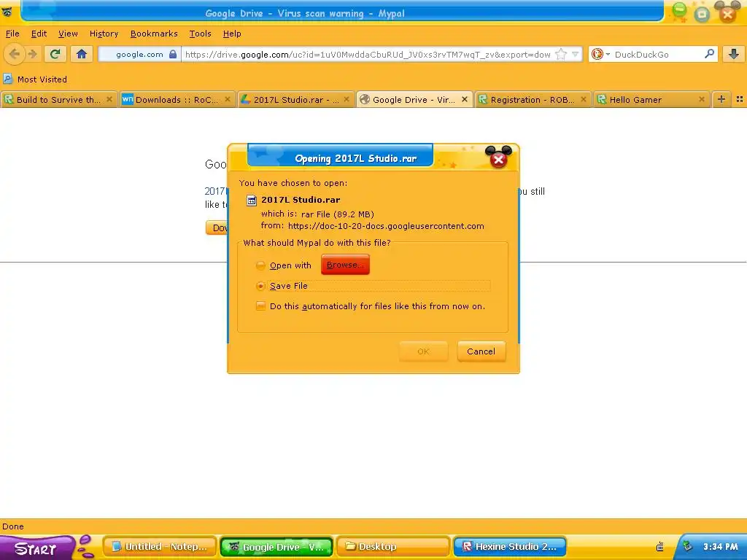Open the Start menu

pos(36,548)
